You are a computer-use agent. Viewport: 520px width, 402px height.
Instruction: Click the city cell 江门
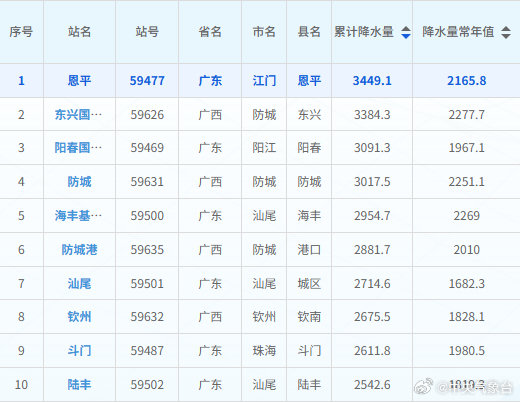(264, 81)
